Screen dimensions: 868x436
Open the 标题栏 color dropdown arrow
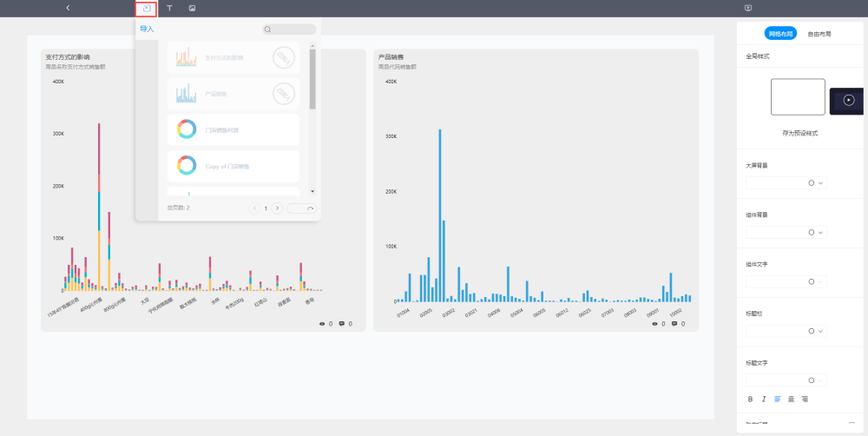point(821,331)
